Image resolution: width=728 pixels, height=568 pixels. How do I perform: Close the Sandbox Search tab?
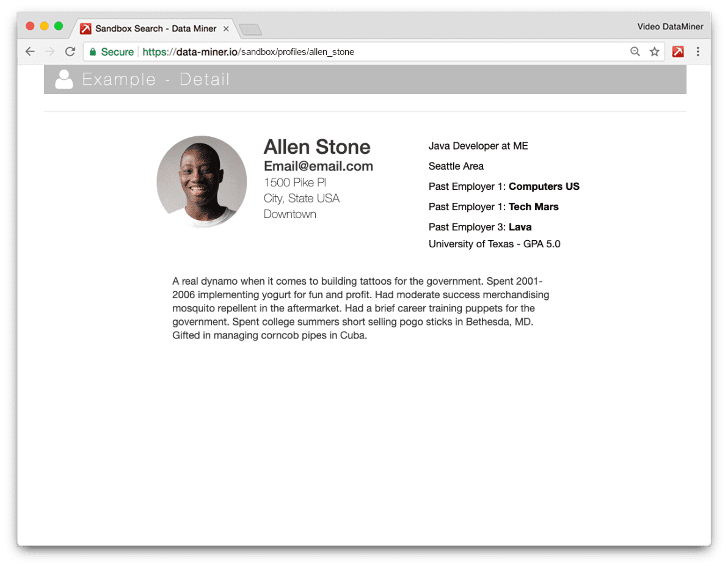pyautogui.click(x=226, y=29)
